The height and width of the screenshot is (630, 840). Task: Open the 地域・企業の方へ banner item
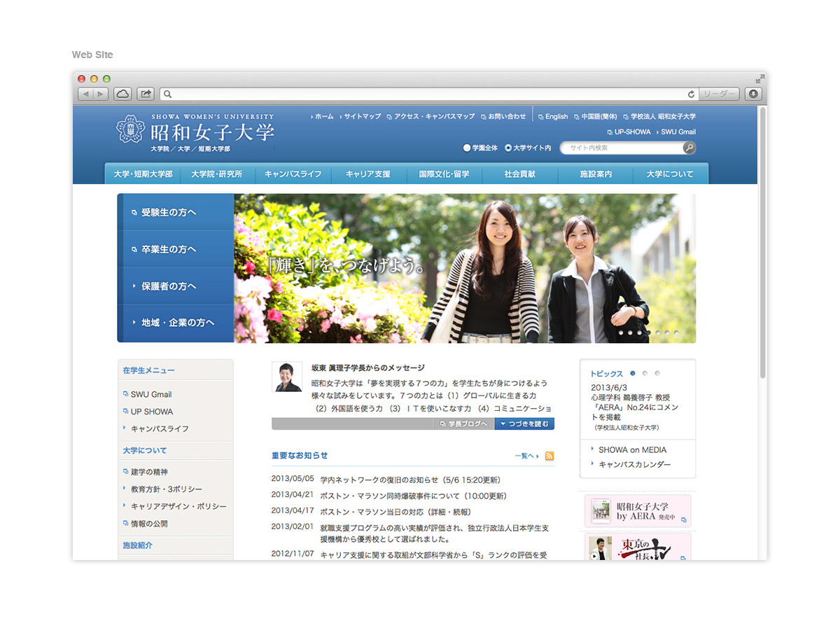pos(176,323)
